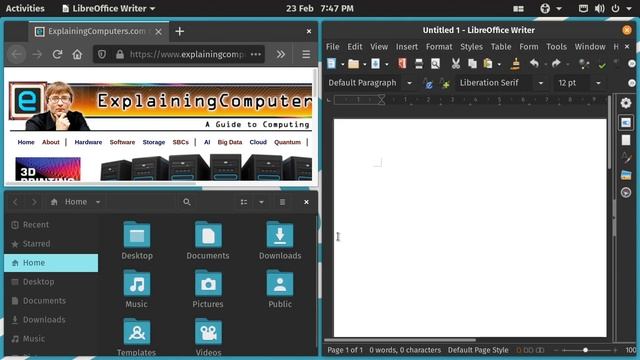
Task: Open 12 pt font size dropdown
Action: click(598, 83)
